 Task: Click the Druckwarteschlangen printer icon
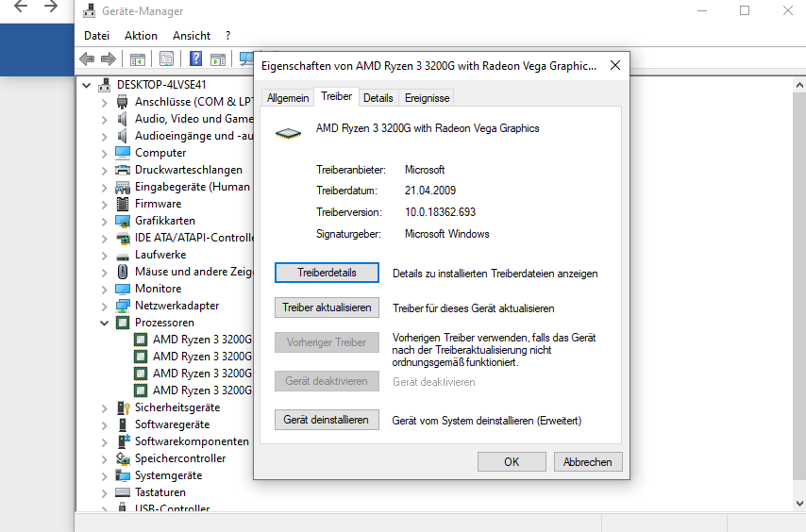pos(123,170)
